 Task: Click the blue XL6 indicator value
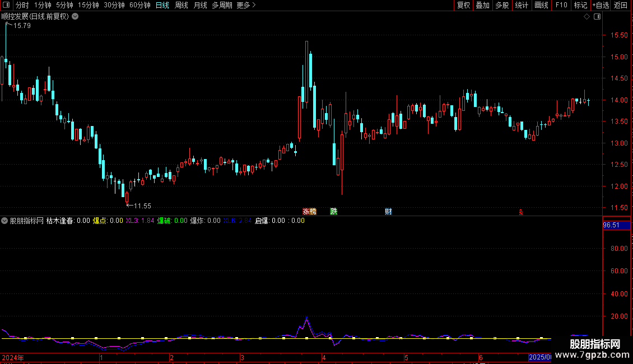(x=238, y=221)
